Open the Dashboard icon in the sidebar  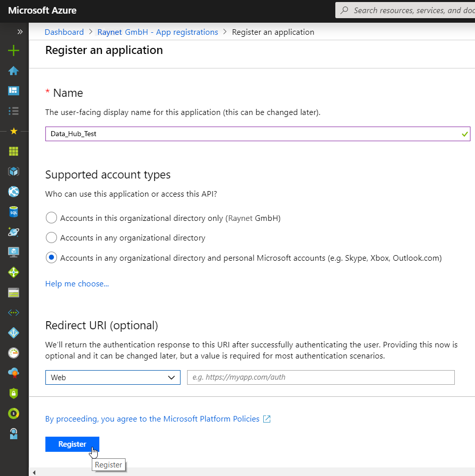(x=14, y=91)
